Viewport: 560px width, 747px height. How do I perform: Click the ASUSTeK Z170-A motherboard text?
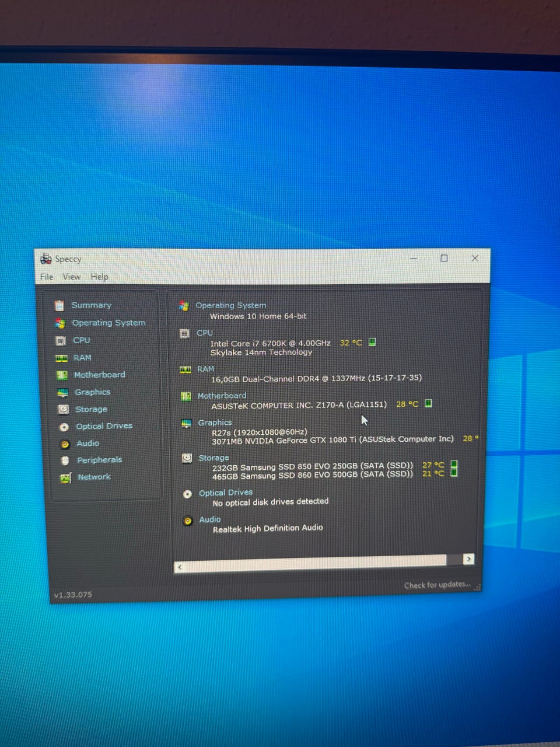tap(299, 405)
